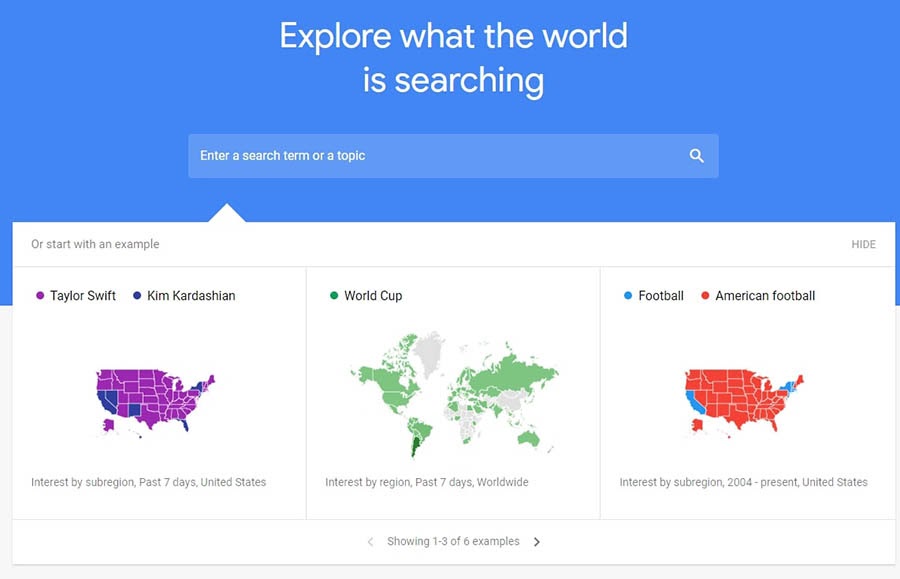Open the red US map thumbnail
The width and height of the screenshot is (900, 579).
[744, 401]
